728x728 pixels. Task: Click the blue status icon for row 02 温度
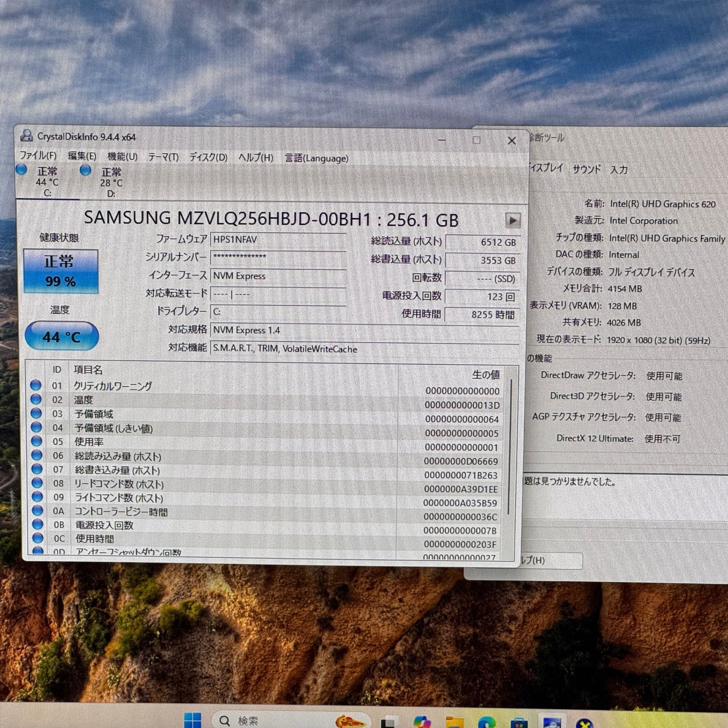(x=36, y=399)
